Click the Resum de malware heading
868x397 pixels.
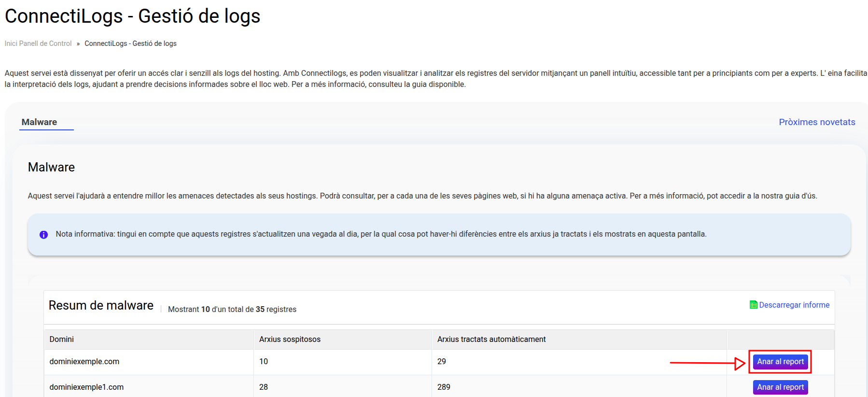tap(101, 306)
